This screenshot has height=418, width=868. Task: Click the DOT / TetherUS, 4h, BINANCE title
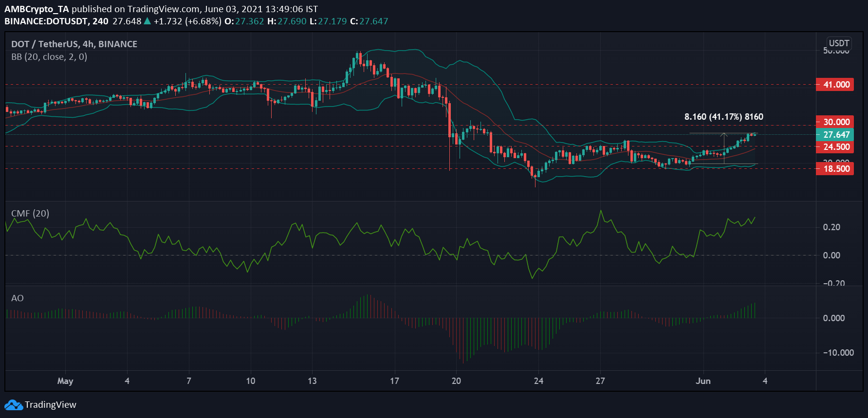74,44
